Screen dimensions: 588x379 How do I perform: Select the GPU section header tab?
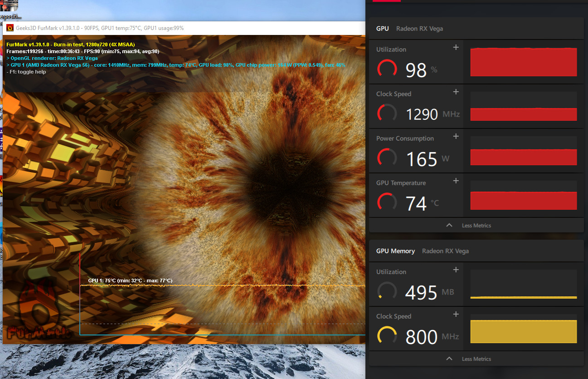tap(382, 29)
